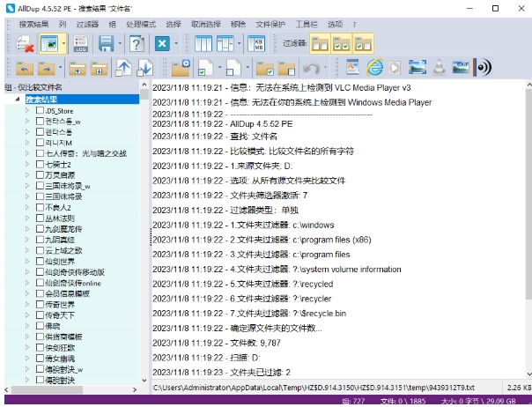The height and width of the screenshot is (407, 532).
Task: Click the tree panel vertical scrollbar thumb
Action: tap(144, 94)
